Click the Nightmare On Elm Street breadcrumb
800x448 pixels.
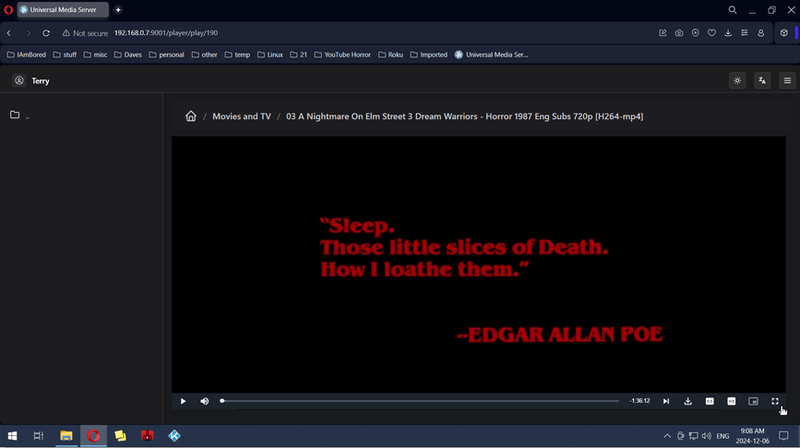tap(464, 116)
